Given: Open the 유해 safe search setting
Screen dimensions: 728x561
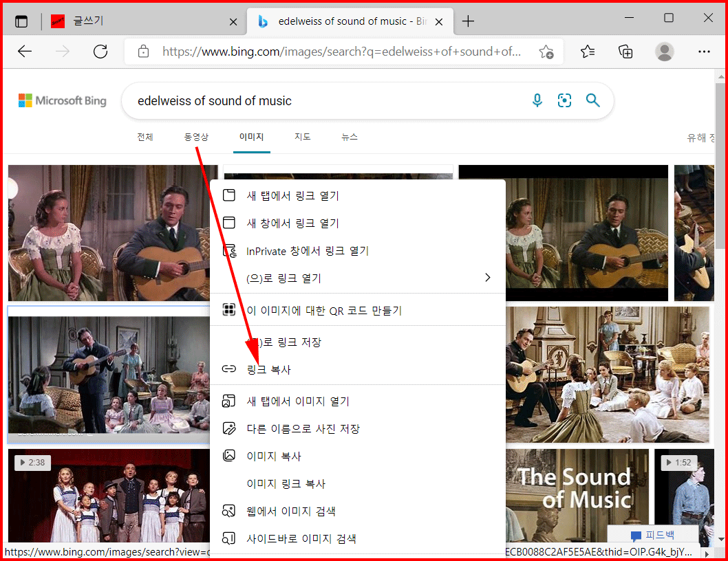Looking at the screenshot, I should (x=700, y=137).
